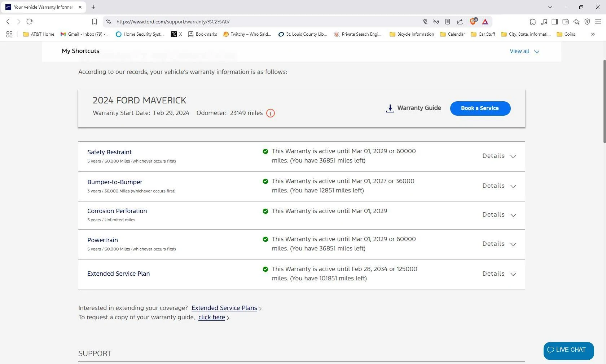Viewport: 606px width, 364px height.
Task: Click the SUPPORT section heading
Action: 95,354
